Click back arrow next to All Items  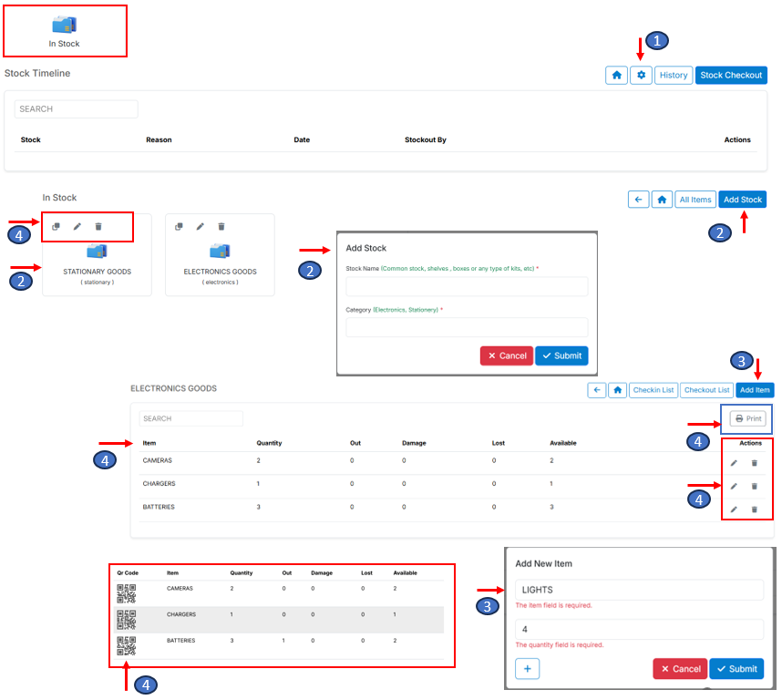coord(639,200)
